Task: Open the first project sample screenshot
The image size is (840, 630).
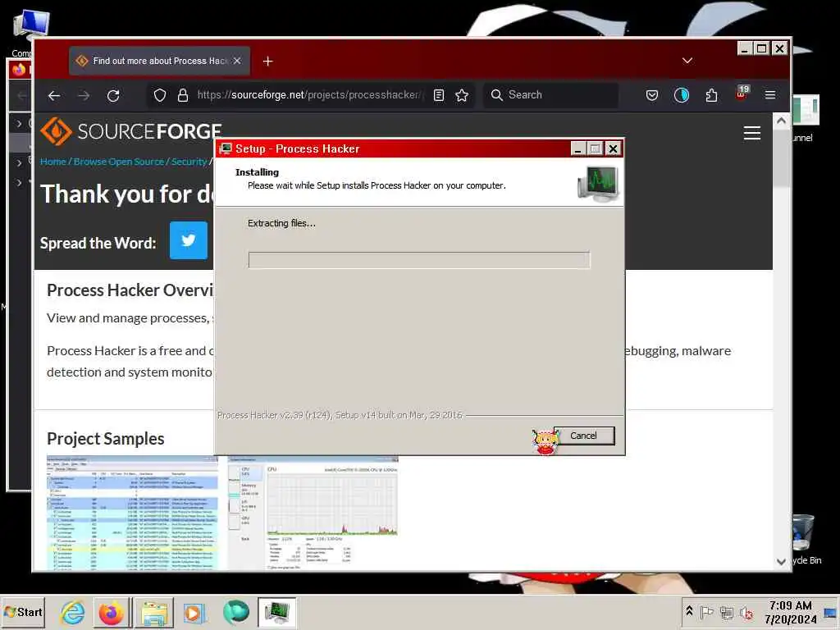Action: click(x=132, y=513)
